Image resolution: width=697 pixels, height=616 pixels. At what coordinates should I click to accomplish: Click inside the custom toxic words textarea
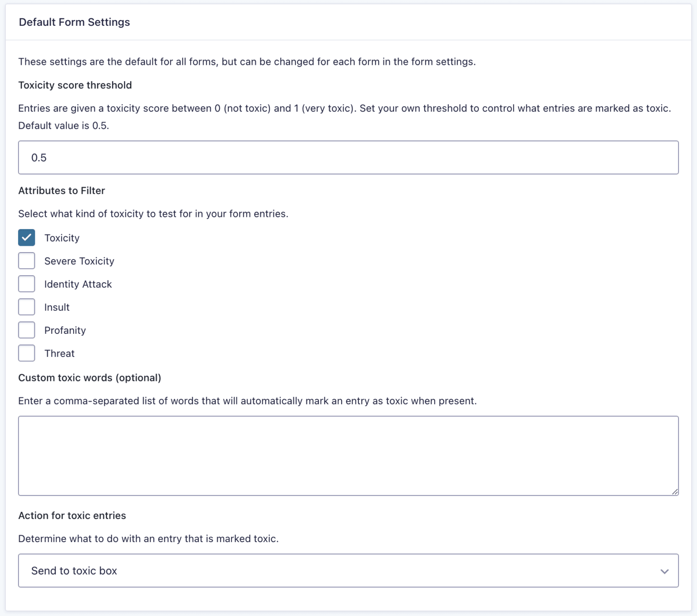tap(348, 456)
